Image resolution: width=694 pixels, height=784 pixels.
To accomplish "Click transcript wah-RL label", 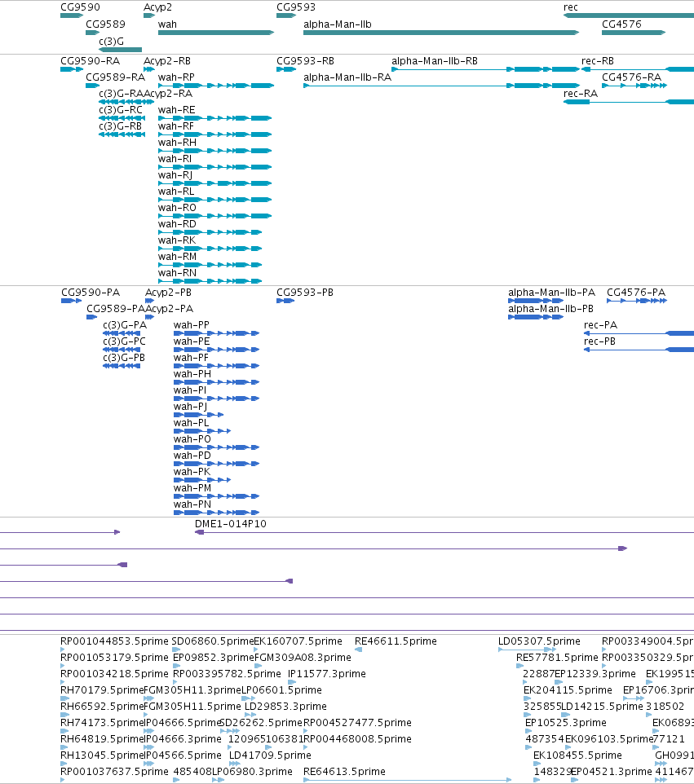I will pos(176,192).
